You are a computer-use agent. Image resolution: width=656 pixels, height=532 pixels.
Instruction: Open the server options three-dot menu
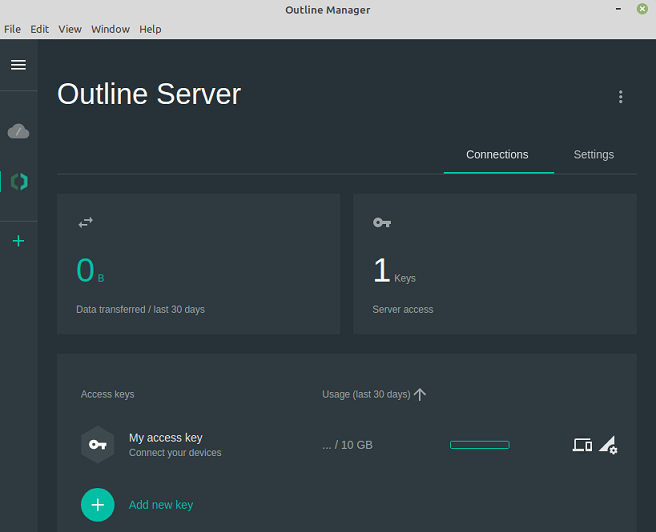coord(620,97)
